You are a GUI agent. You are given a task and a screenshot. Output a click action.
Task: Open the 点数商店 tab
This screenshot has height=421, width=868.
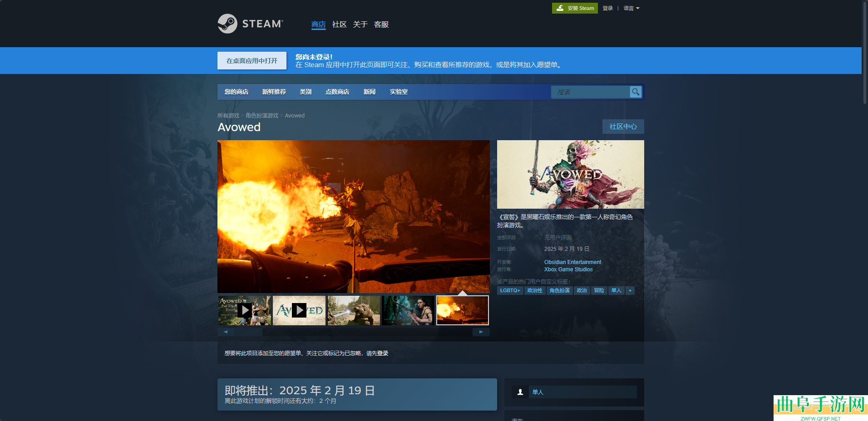[x=337, y=92]
